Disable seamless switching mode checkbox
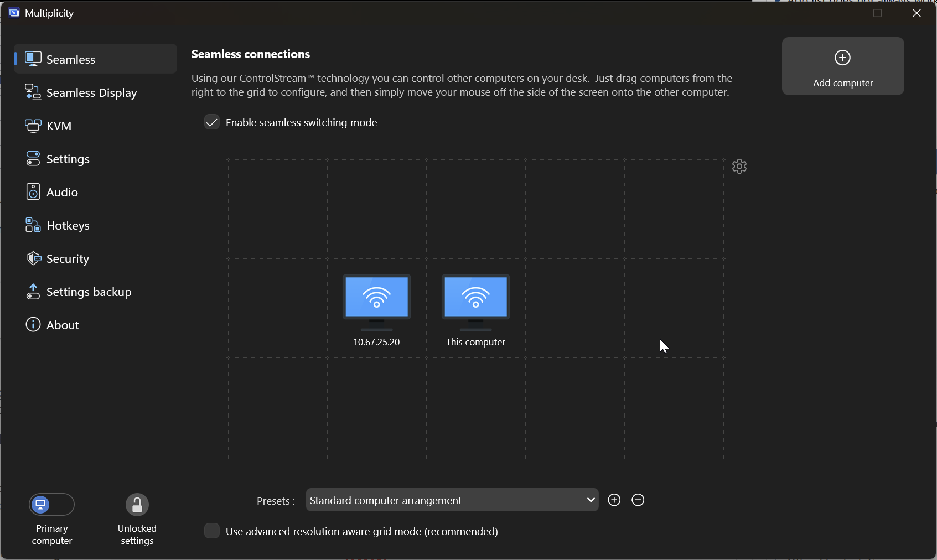Screen dimensions: 937x560 coord(212,122)
